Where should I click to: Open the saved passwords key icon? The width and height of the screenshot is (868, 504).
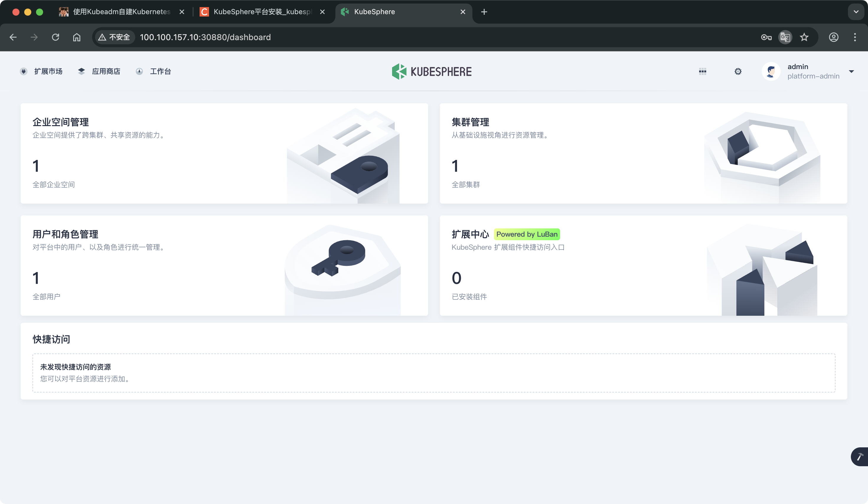[766, 37]
